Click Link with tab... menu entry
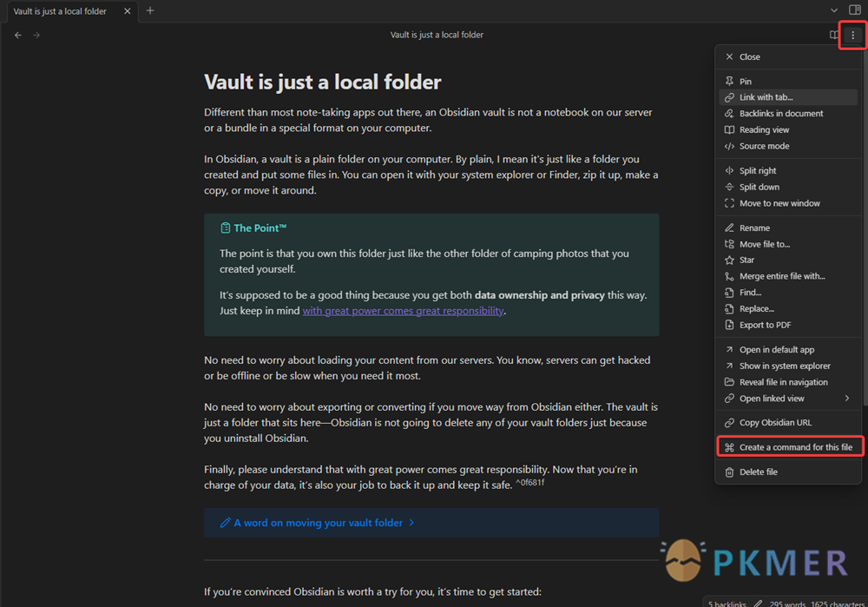This screenshot has height=607, width=868. (x=788, y=97)
